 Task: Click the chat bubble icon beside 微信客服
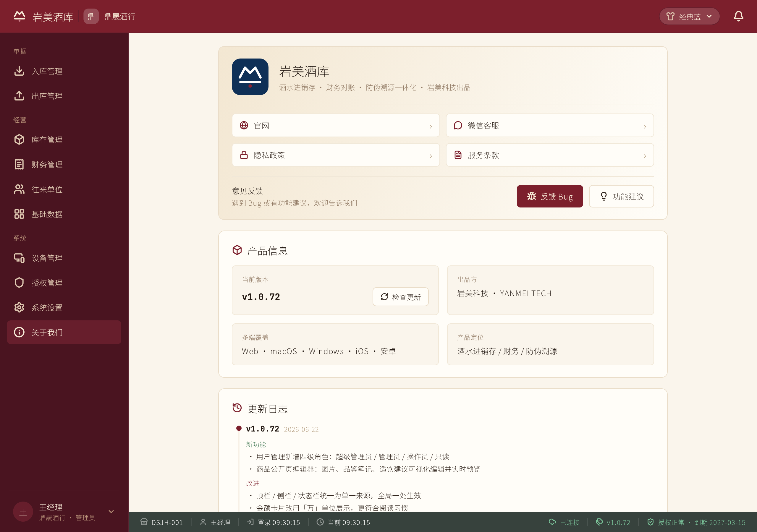pos(458,125)
